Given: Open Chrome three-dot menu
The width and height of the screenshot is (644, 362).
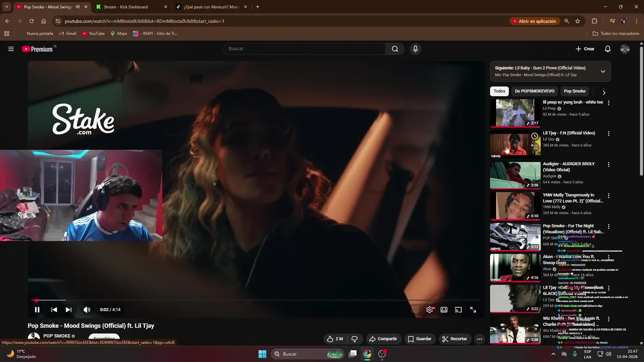Looking at the screenshot, I should tap(635, 21).
